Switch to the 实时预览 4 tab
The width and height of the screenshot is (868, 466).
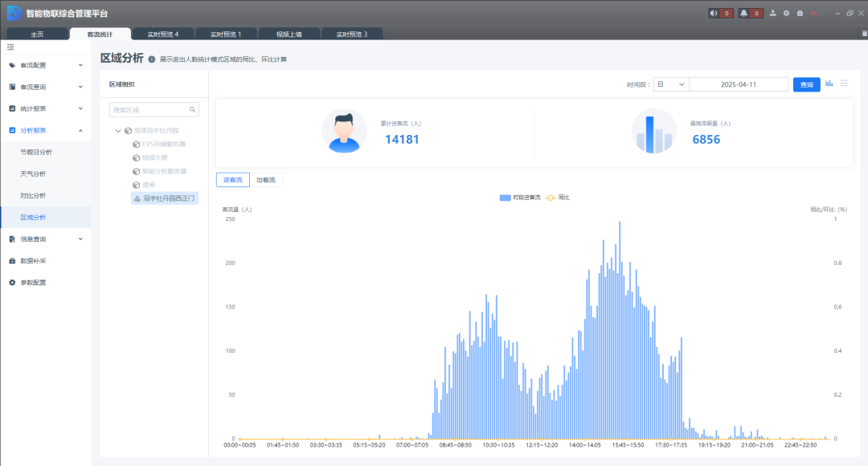tap(163, 34)
